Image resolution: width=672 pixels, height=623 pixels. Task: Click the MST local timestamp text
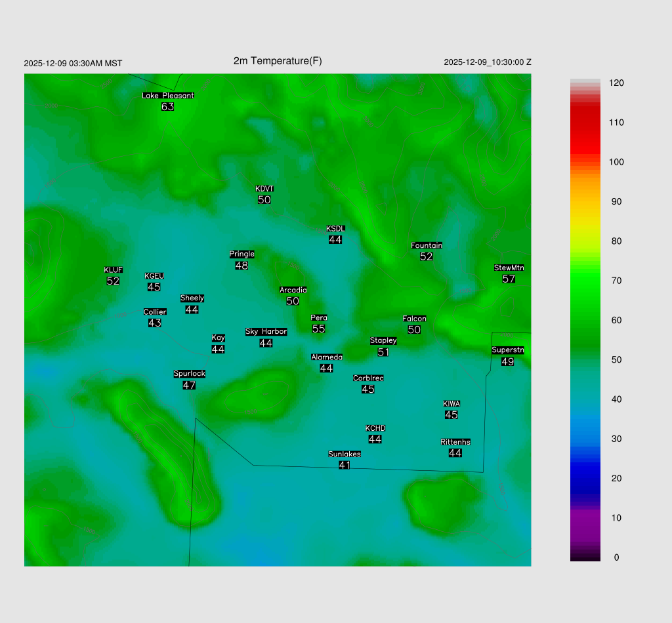point(73,64)
